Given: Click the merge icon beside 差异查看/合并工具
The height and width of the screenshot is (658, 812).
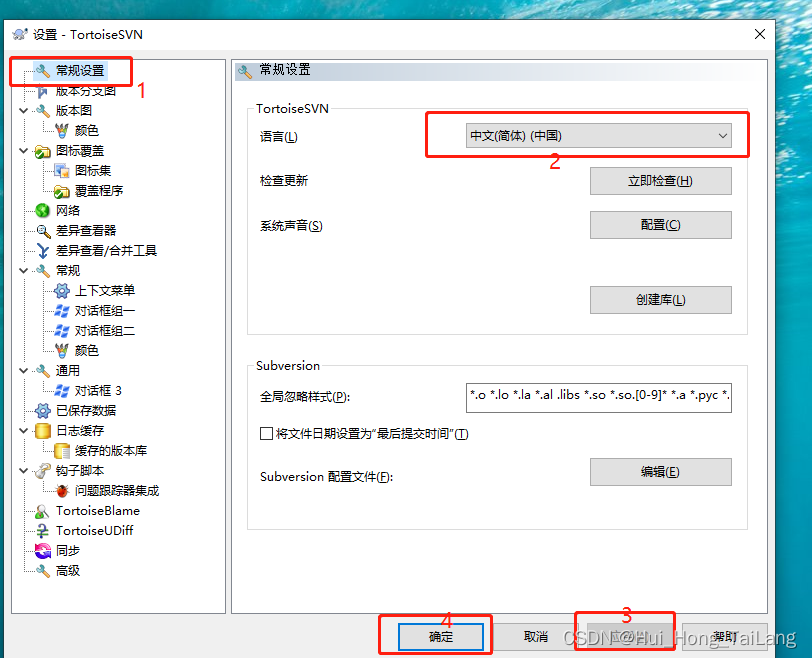Looking at the screenshot, I should pos(42,251).
